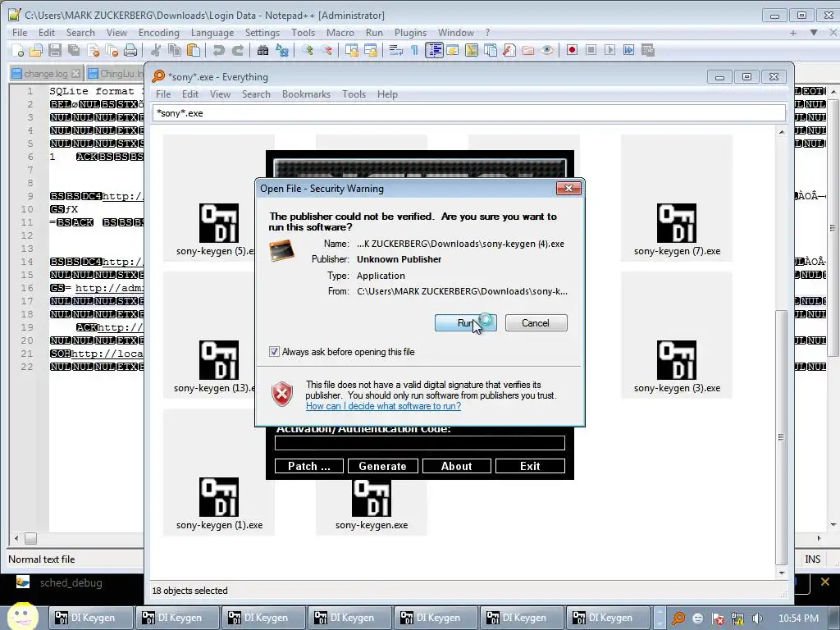
Task: Click the Undo arrow in Notepad++ toolbar
Action: coord(218,50)
